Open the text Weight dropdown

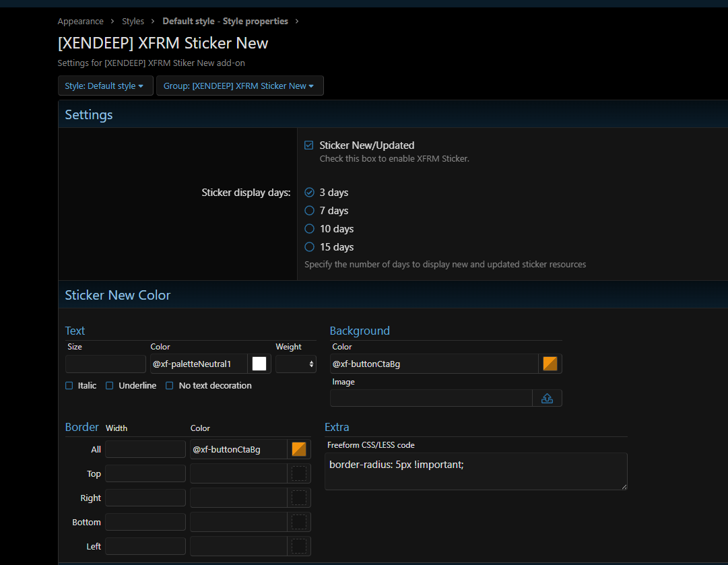tap(296, 364)
